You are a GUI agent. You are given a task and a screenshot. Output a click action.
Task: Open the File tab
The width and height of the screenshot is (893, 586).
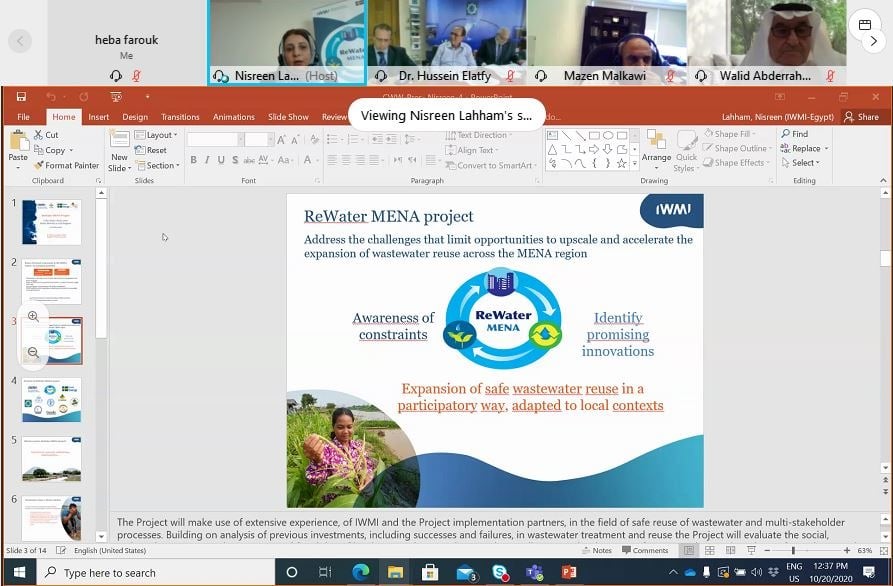pos(23,117)
